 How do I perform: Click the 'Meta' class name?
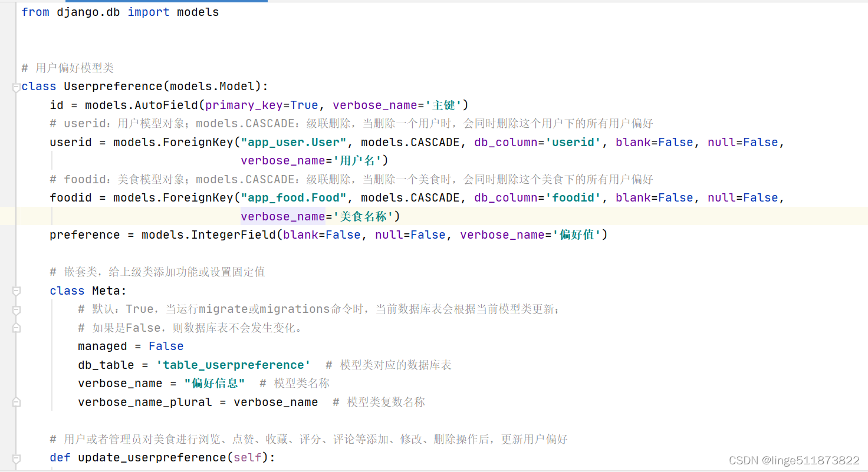106,291
